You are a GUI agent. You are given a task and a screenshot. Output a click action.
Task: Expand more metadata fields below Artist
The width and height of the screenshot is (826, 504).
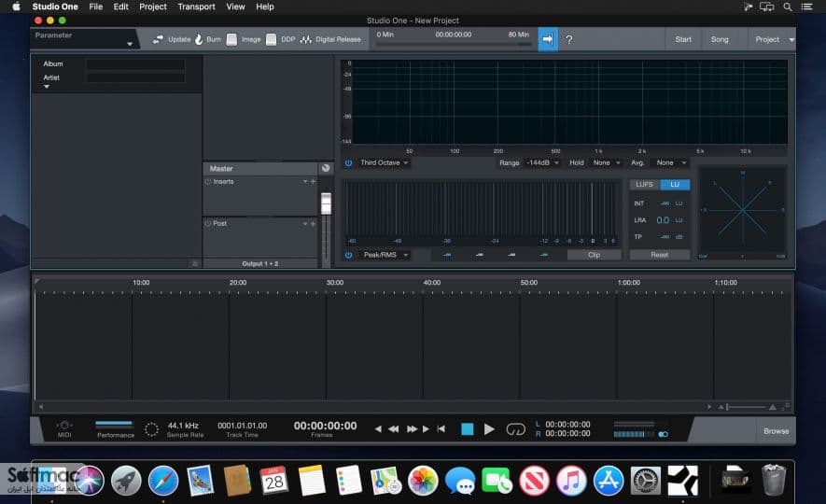47,87
